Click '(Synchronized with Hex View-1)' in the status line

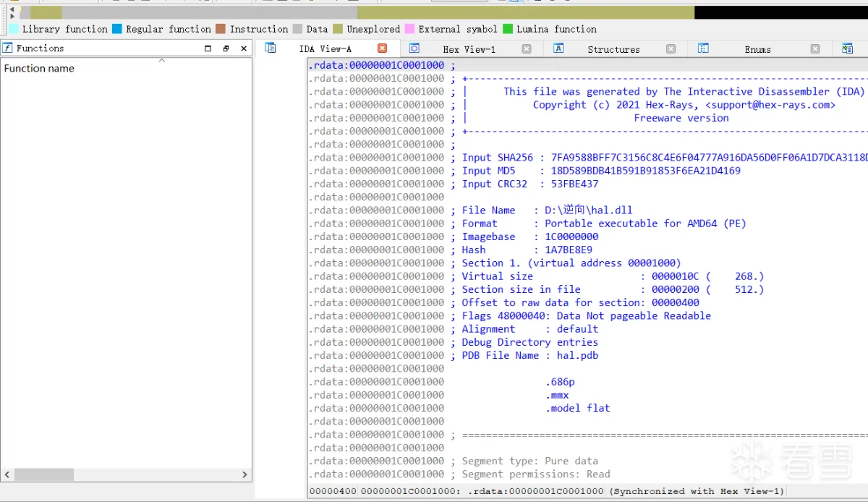697,491
